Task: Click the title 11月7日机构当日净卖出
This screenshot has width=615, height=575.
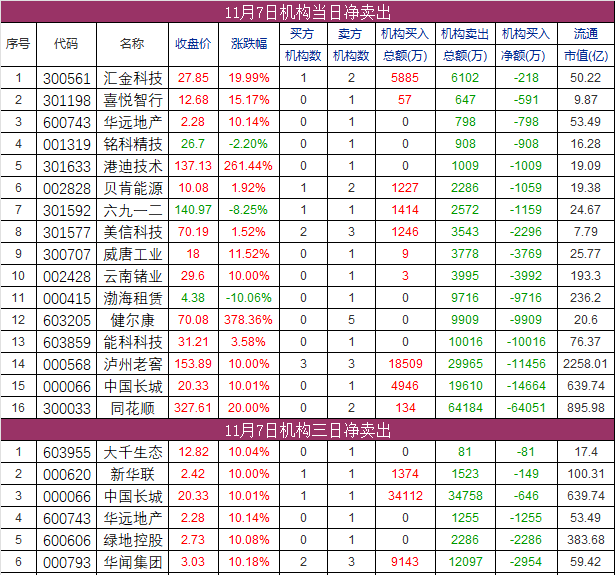Action: click(308, 13)
